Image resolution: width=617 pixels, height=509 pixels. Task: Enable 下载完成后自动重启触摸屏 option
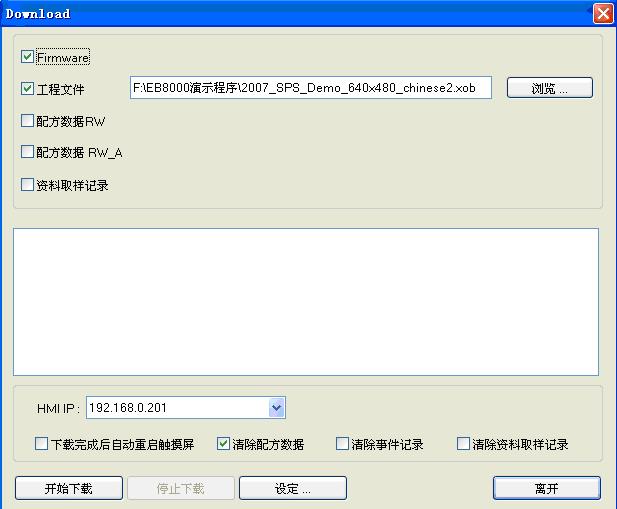(x=42, y=444)
